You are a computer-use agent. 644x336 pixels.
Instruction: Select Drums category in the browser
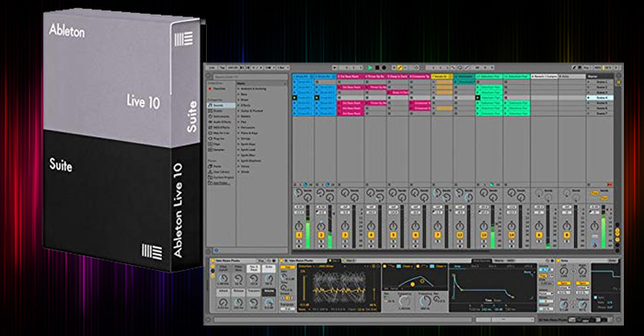pyautogui.click(x=221, y=110)
